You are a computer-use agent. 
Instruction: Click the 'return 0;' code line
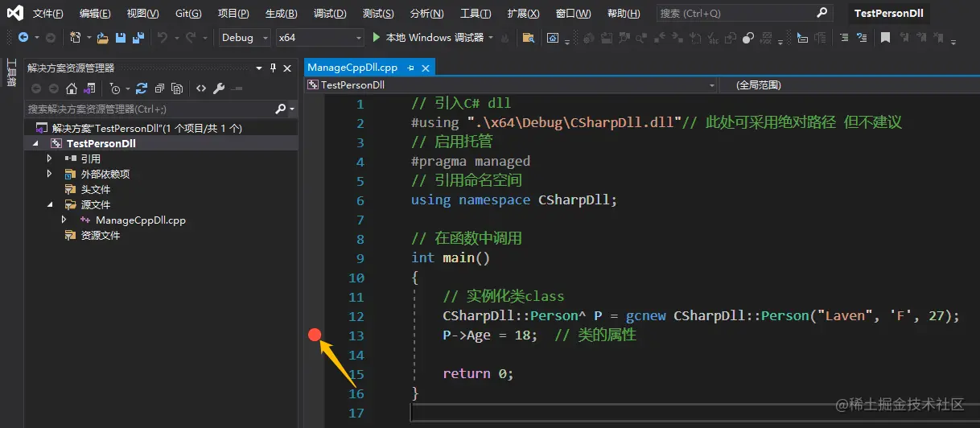point(478,373)
